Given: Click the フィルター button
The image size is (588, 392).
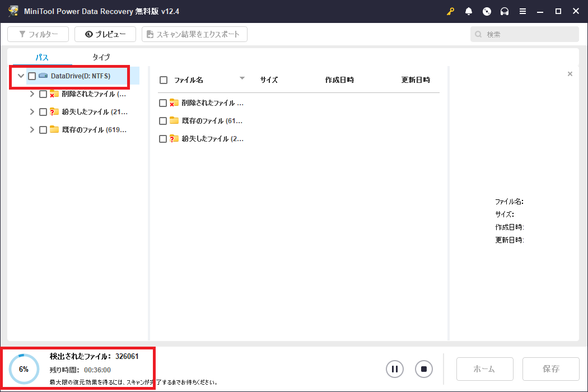Looking at the screenshot, I should click(x=38, y=34).
